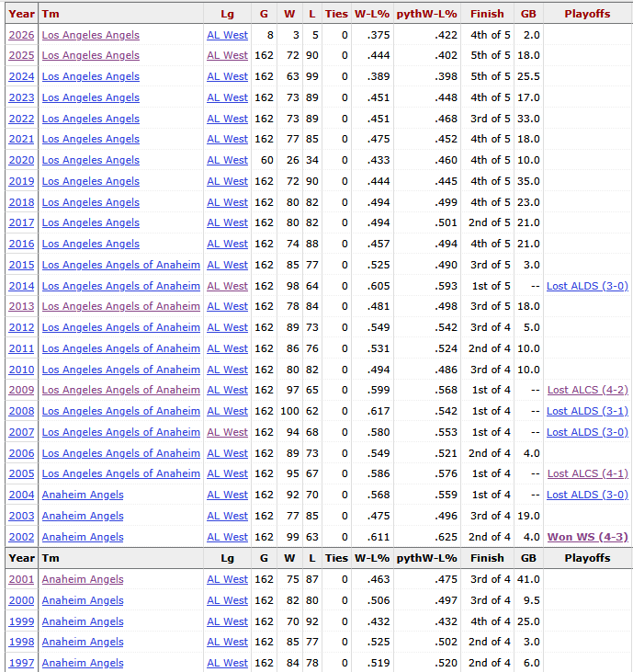633x672 pixels.
Task: Sort by top W-L% column header
Action: coord(372,14)
